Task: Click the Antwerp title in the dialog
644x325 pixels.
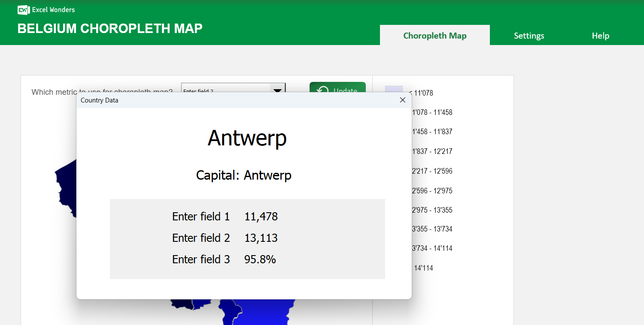Action: [247, 138]
